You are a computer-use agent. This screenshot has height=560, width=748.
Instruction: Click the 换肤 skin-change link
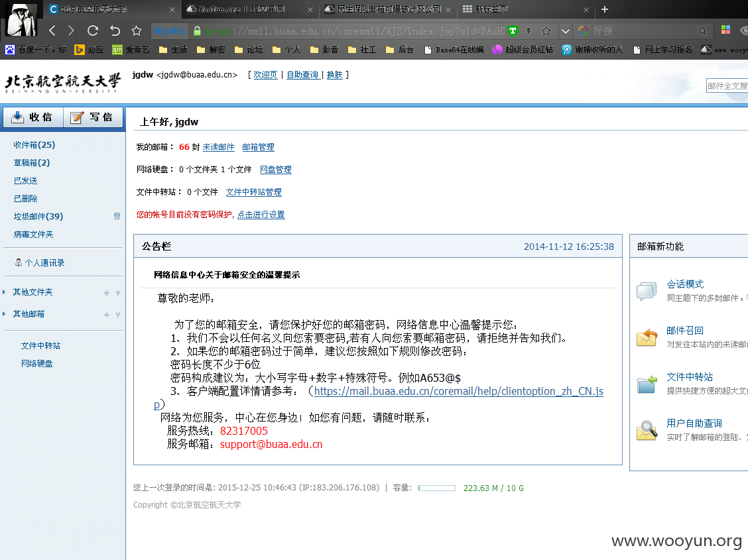point(334,75)
